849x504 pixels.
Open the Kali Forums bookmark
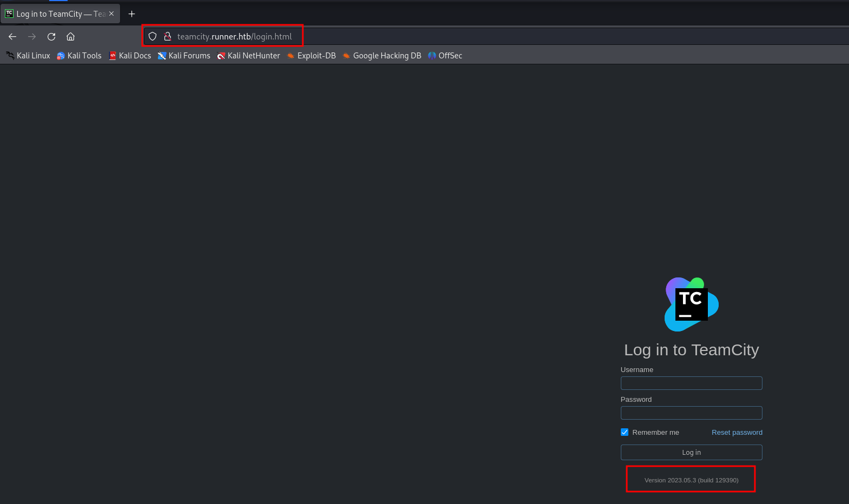pos(184,56)
